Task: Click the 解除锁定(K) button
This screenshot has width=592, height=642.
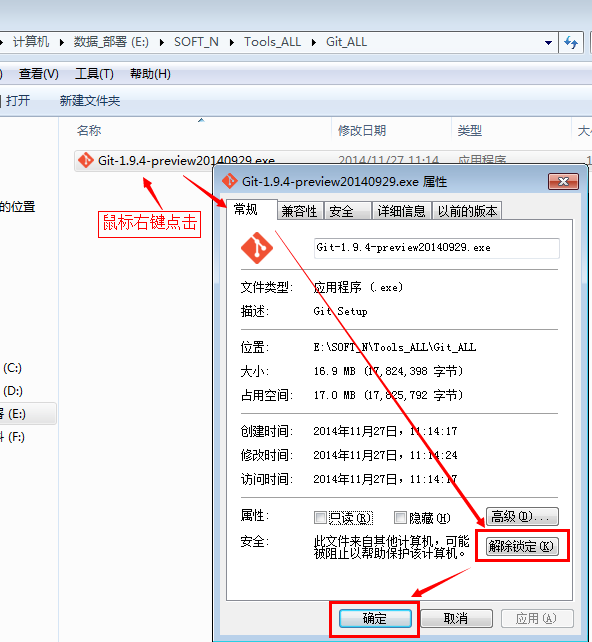Action: [522, 546]
